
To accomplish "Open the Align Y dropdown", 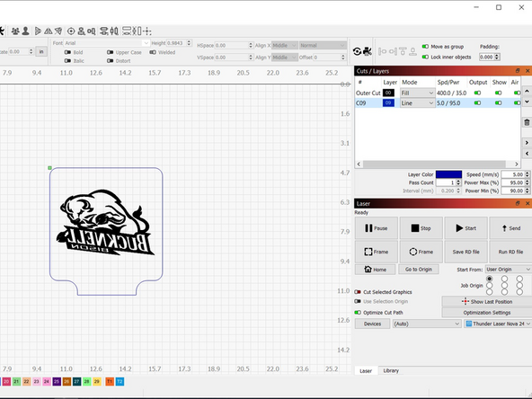I will coord(285,58).
